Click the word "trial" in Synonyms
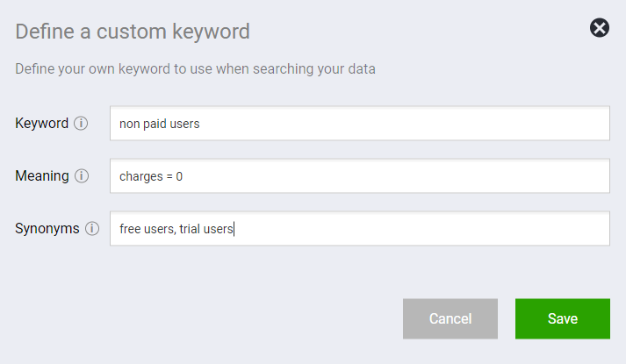Screen dimensions: 626x364 point(190,229)
